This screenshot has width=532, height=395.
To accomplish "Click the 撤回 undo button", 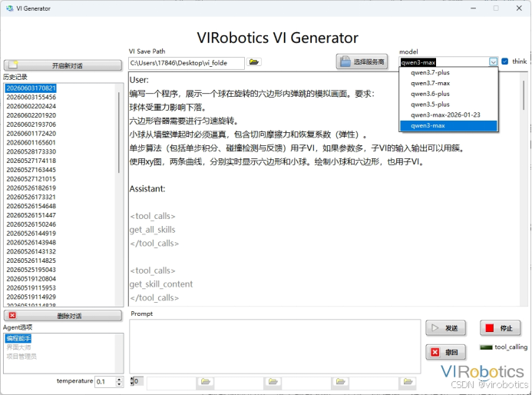I will pyautogui.click(x=445, y=352).
